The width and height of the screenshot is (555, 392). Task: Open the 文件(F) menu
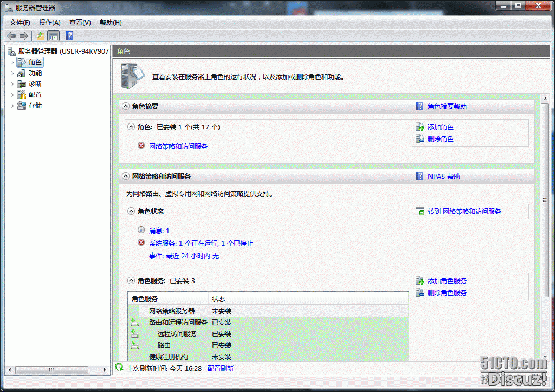tap(20, 23)
